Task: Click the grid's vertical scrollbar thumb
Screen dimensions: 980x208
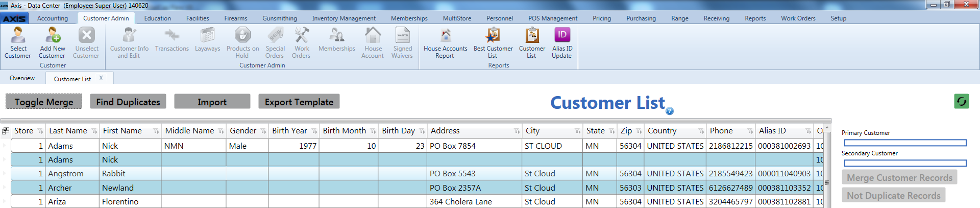Action: tap(827, 182)
